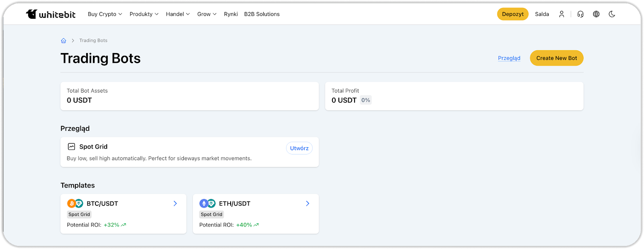Click the BTC/USDT coin pair icon
The image size is (644, 249).
click(75, 204)
